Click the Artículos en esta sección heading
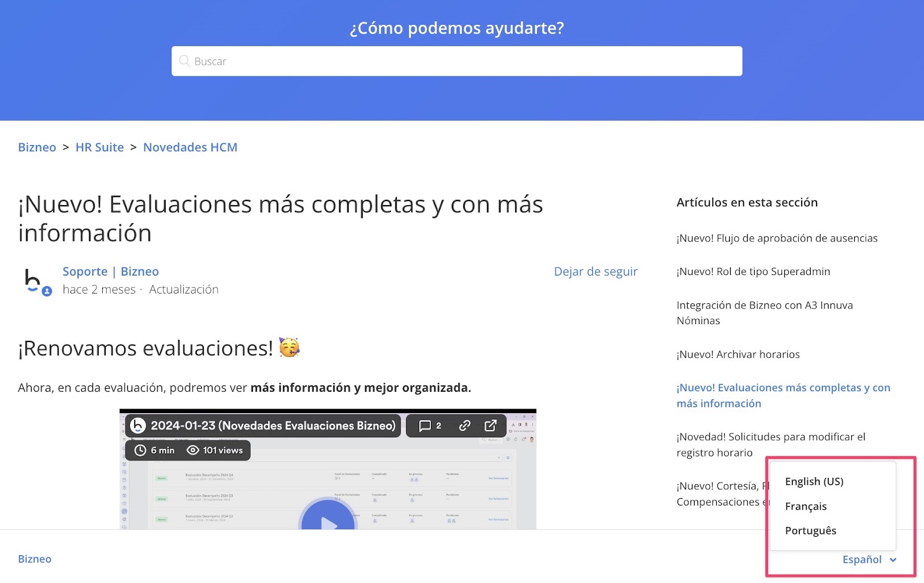Screen dimensions: 924x583 tap(747, 202)
